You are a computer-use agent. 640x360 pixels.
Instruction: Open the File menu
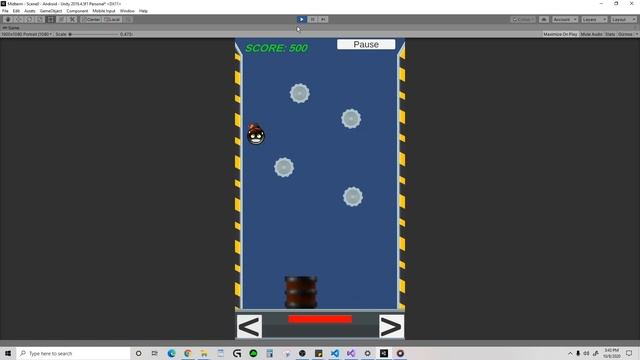coord(5,11)
